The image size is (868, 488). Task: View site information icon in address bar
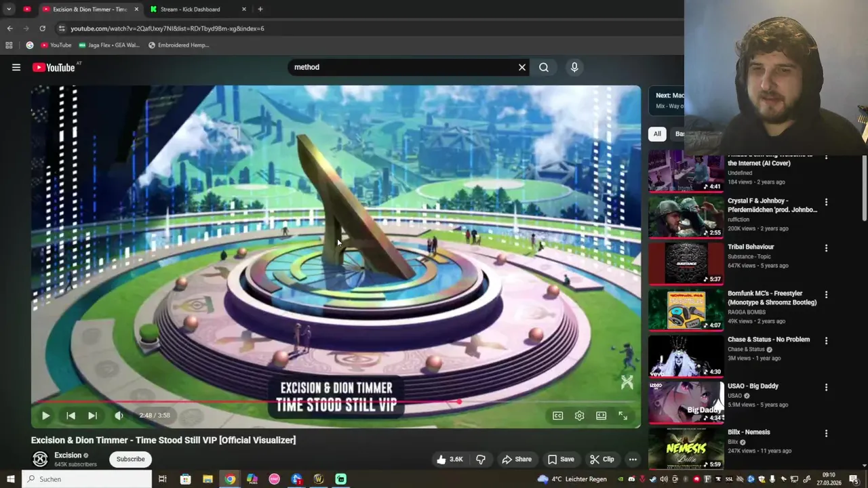[x=62, y=28]
